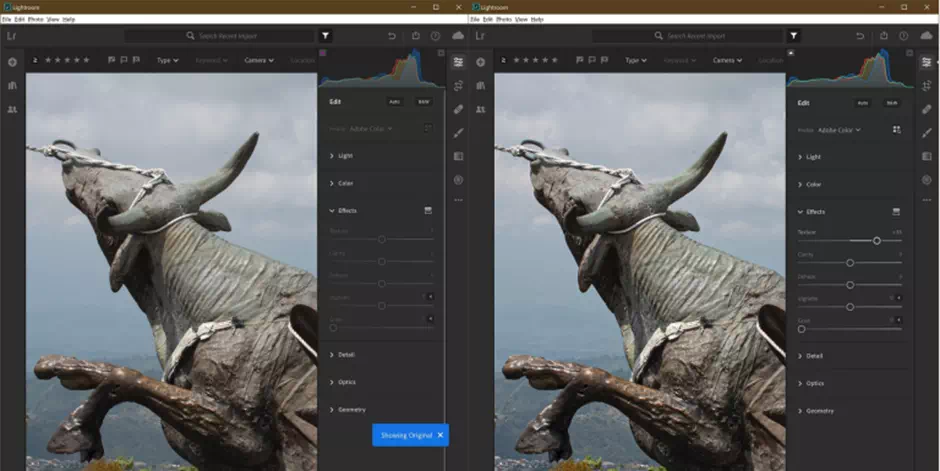This screenshot has width=940, height=471.
Task: Click the B&W button in right window
Action: [892, 103]
